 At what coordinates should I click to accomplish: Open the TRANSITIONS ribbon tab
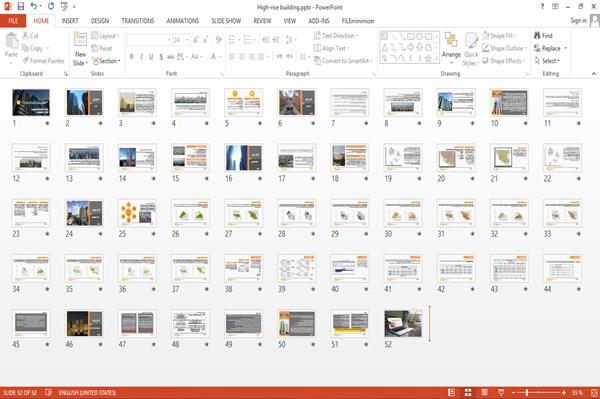(x=138, y=21)
